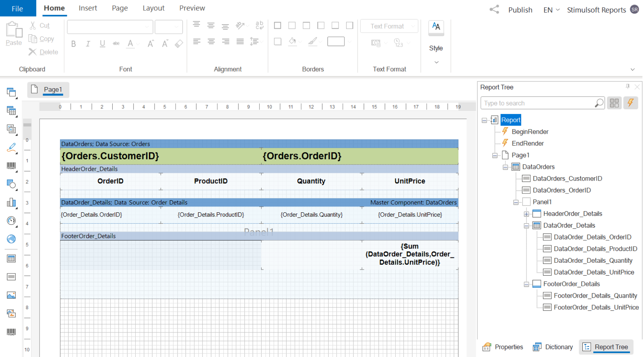Viewport: 644px width, 357px height.
Task: Select the Image component tool
Action: pos(11,295)
